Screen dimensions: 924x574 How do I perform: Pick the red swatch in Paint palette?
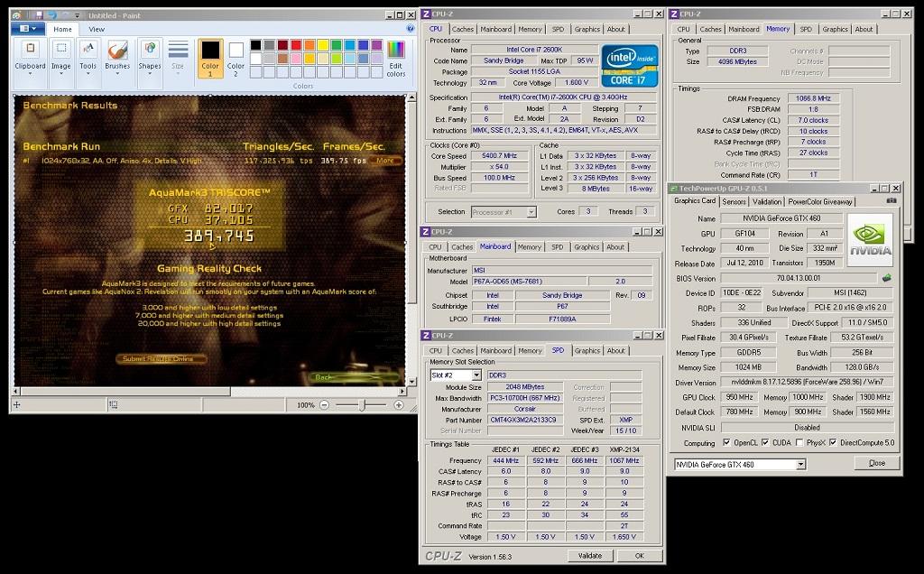(296, 45)
